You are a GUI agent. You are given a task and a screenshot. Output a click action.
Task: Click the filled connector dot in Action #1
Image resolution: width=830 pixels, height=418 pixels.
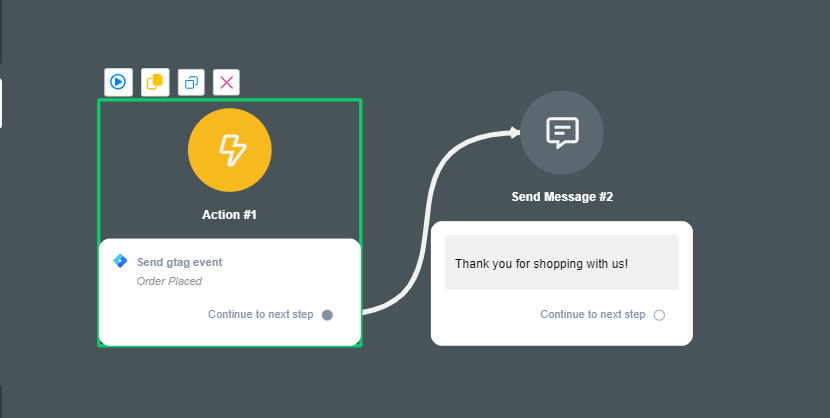[327, 314]
